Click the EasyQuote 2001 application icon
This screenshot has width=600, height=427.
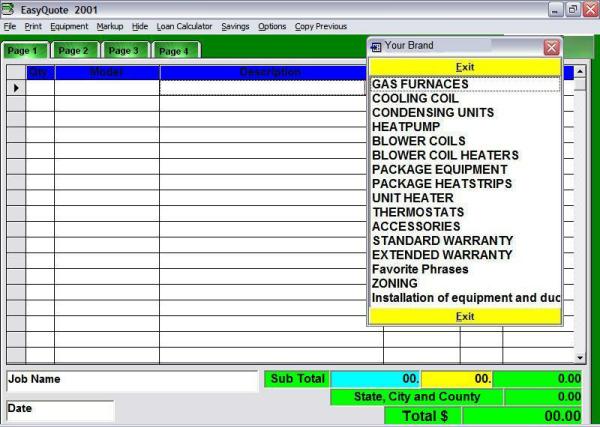click(x=8, y=9)
